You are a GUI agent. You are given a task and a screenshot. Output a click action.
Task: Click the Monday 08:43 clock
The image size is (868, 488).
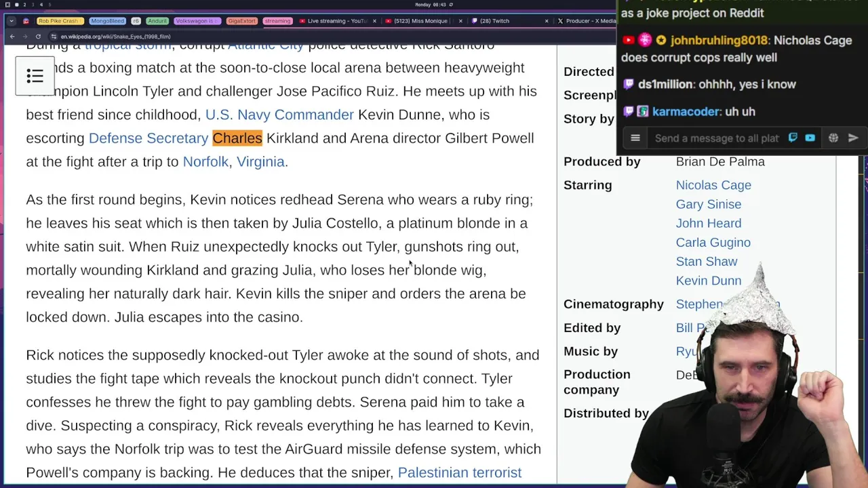[x=431, y=5]
